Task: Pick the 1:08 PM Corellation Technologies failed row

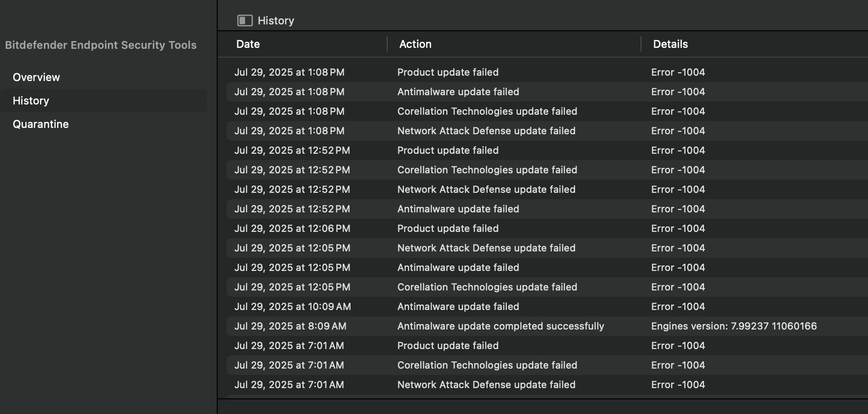Action: (x=487, y=111)
